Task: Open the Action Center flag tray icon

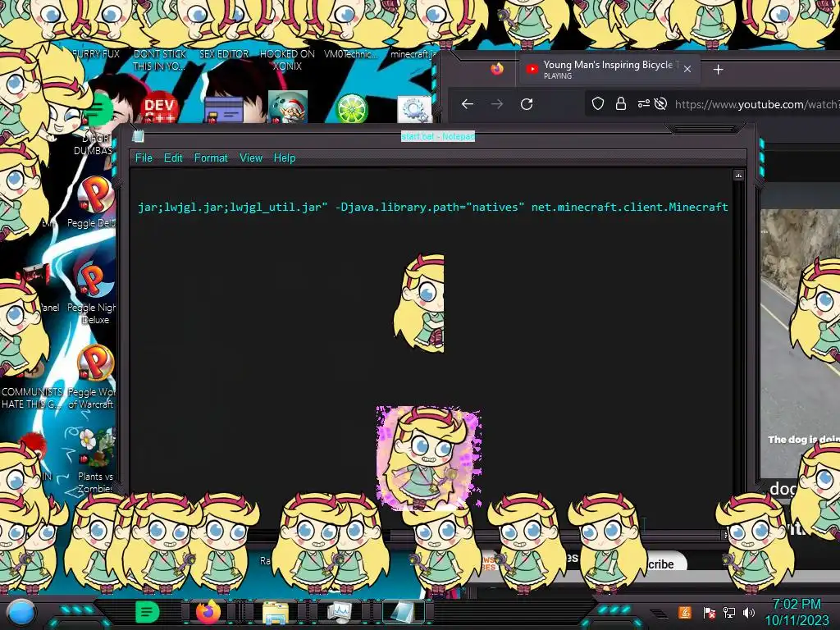Action: pos(709,612)
